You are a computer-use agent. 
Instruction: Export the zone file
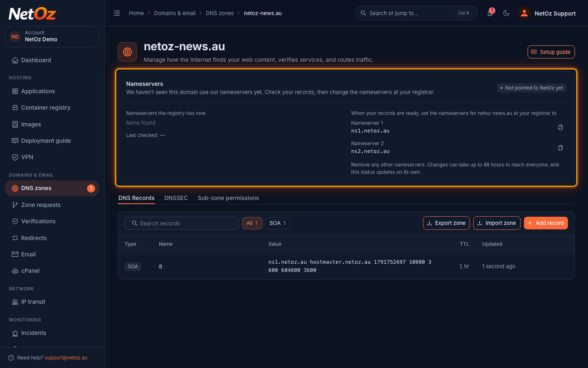pos(446,223)
